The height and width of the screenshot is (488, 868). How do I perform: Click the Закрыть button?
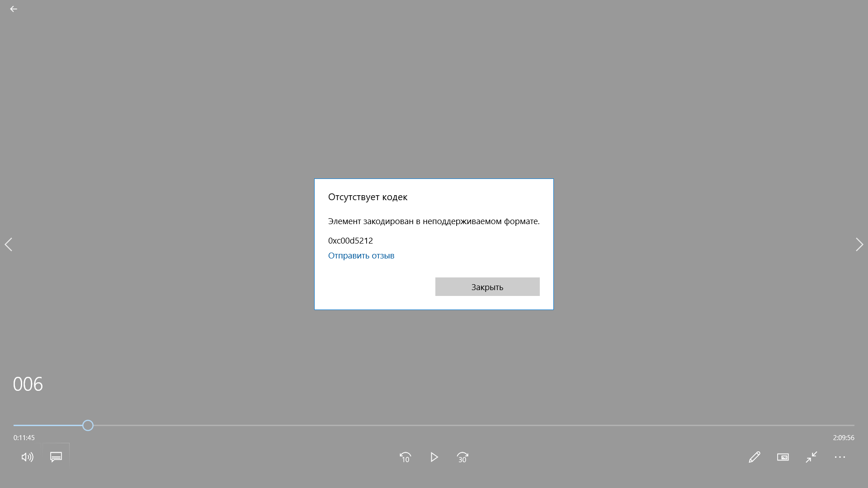point(487,287)
